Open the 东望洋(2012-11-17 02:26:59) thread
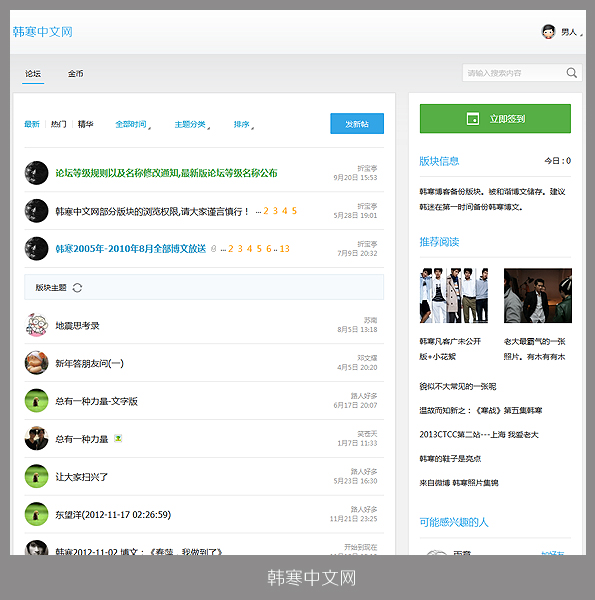This screenshot has width=595, height=600. tap(113, 515)
